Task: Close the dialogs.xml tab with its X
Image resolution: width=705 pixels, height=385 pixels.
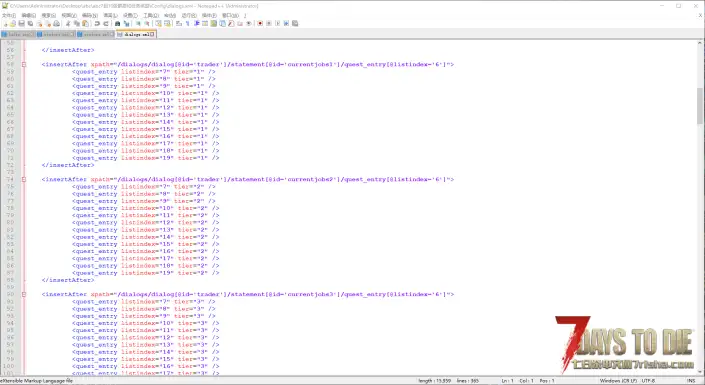Action: click(x=152, y=34)
